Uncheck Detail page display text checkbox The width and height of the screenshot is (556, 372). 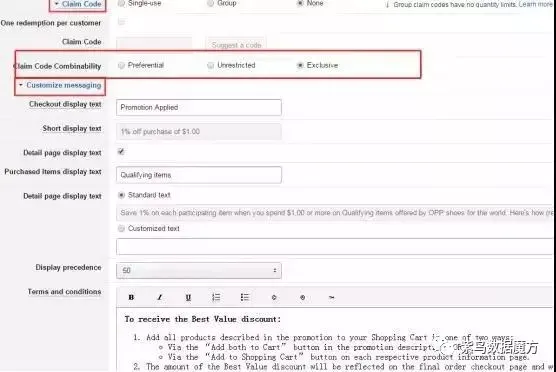(121, 152)
